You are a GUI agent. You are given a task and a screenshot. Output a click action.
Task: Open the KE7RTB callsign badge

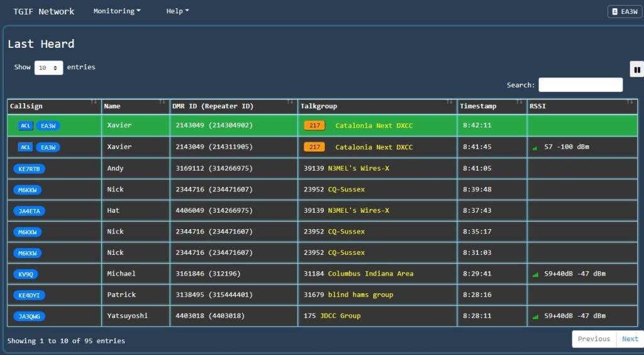pyautogui.click(x=29, y=169)
